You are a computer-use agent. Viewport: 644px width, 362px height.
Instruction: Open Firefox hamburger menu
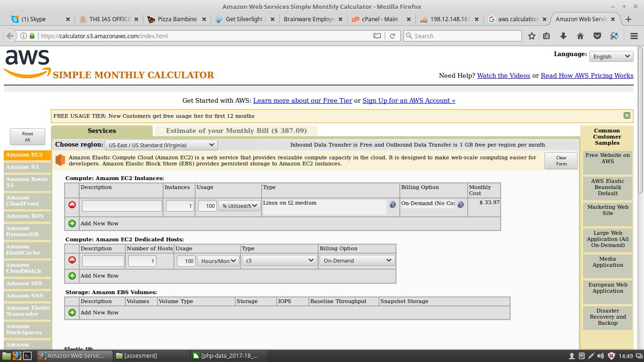click(x=634, y=36)
